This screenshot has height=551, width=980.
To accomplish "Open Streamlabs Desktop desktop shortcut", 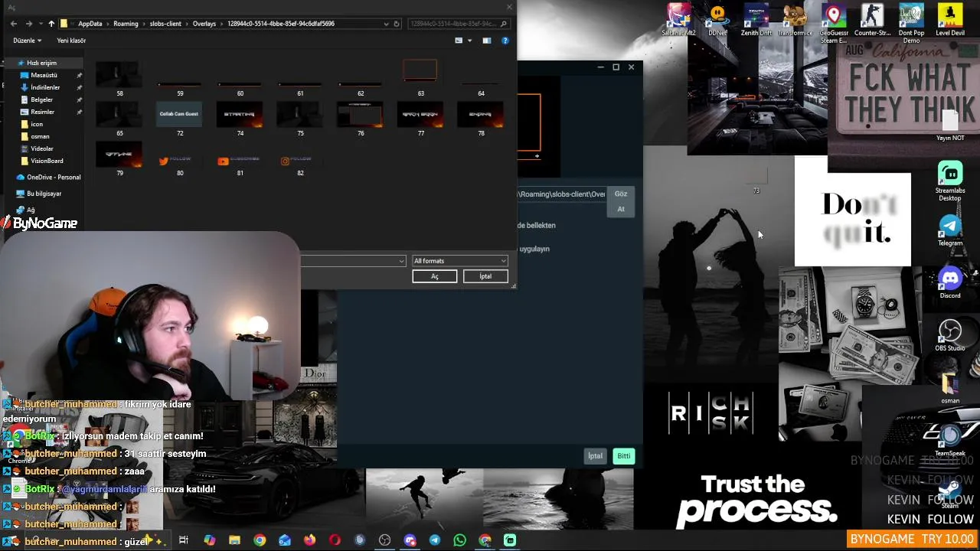I will click(x=950, y=181).
